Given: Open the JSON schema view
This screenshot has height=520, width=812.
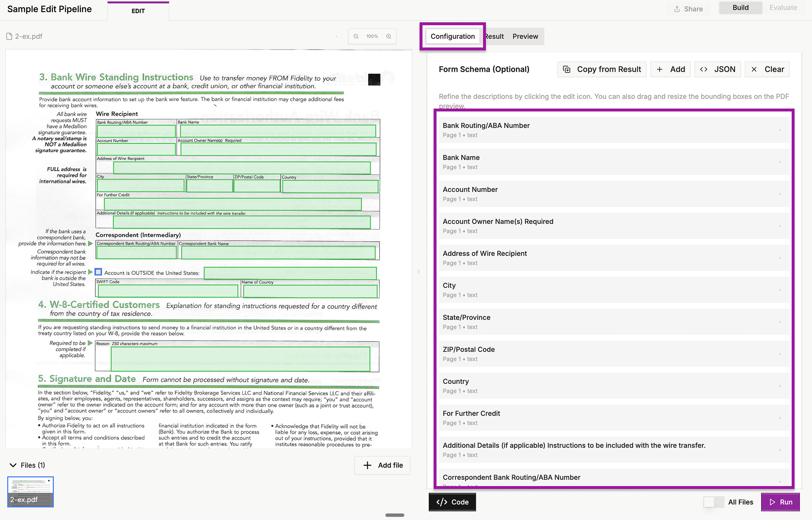Looking at the screenshot, I should [718, 69].
